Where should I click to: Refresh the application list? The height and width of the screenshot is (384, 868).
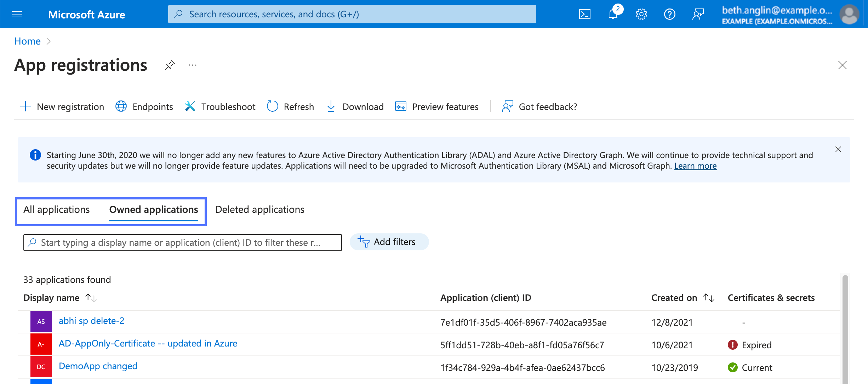(x=290, y=106)
